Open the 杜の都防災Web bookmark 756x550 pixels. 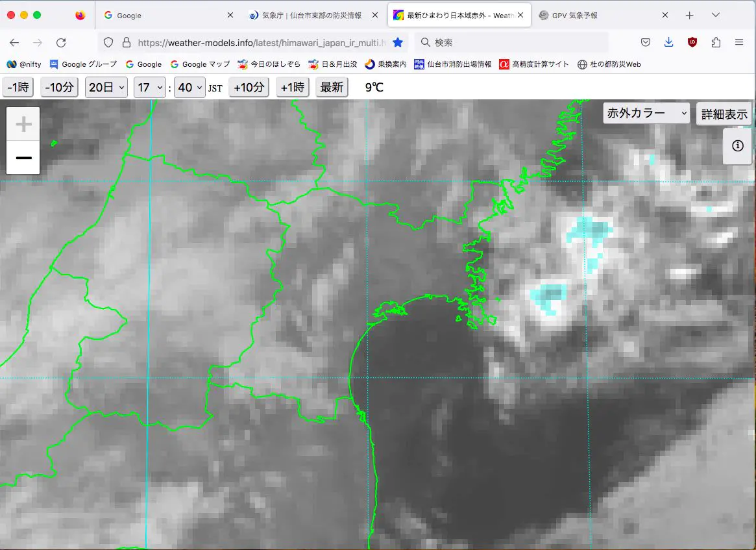[x=609, y=64]
